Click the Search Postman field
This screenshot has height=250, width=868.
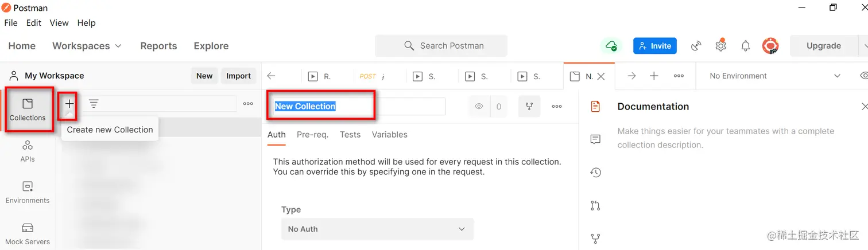(441, 46)
